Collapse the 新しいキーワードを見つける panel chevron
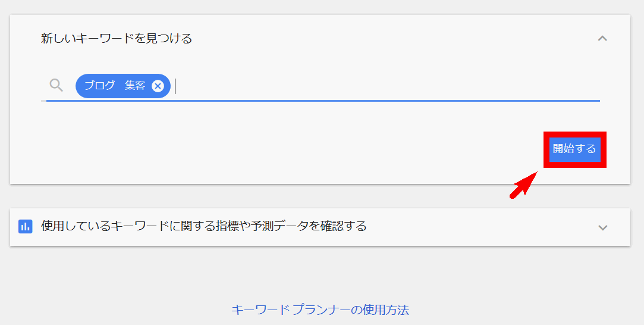This screenshot has width=644, height=325. coord(602,39)
